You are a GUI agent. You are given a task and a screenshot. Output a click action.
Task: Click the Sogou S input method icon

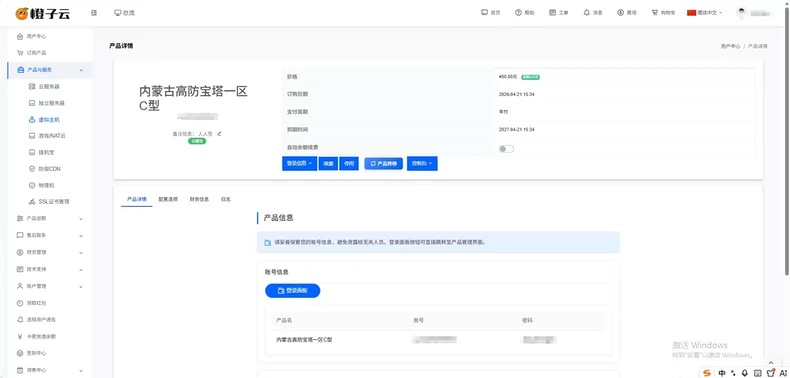point(707,373)
